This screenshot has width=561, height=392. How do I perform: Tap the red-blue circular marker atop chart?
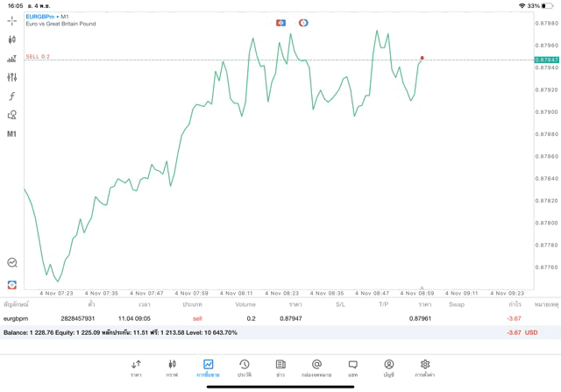[x=303, y=22]
